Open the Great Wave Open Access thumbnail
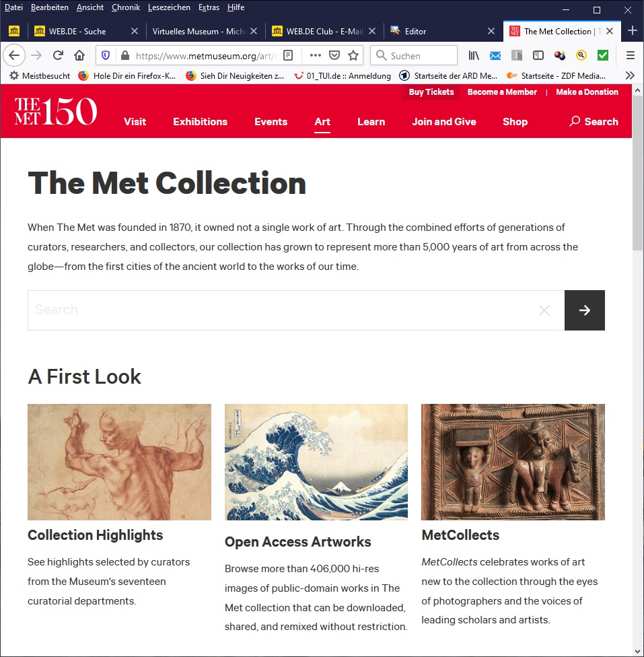The height and width of the screenshot is (657, 644). (x=316, y=462)
